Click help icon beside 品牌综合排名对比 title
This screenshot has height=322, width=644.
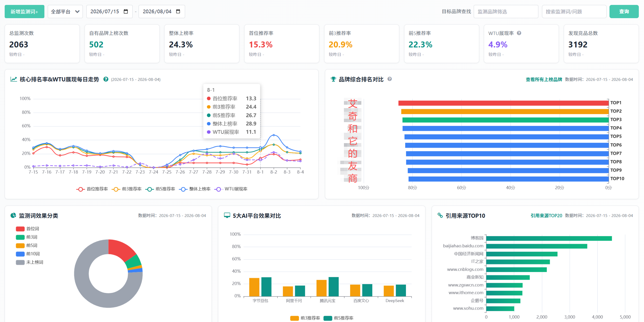click(390, 79)
